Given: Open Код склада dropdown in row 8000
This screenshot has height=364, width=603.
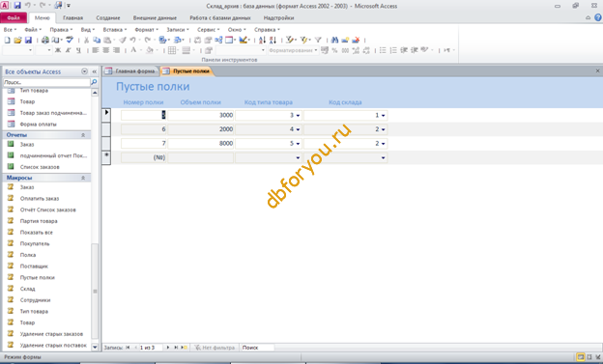Looking at the screenshot, I should pos(383,143).
